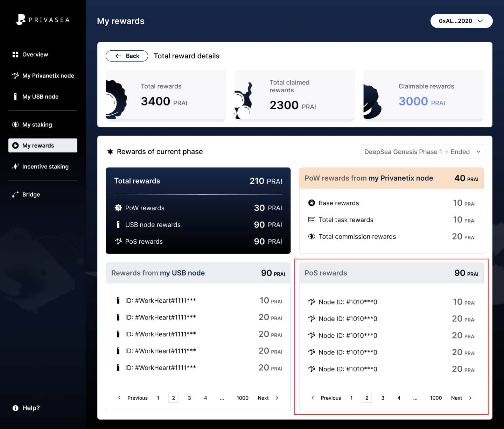Click the Help info icon
Image resolution: width=504 pixels, height=429 pixels.
coord(15,408)
